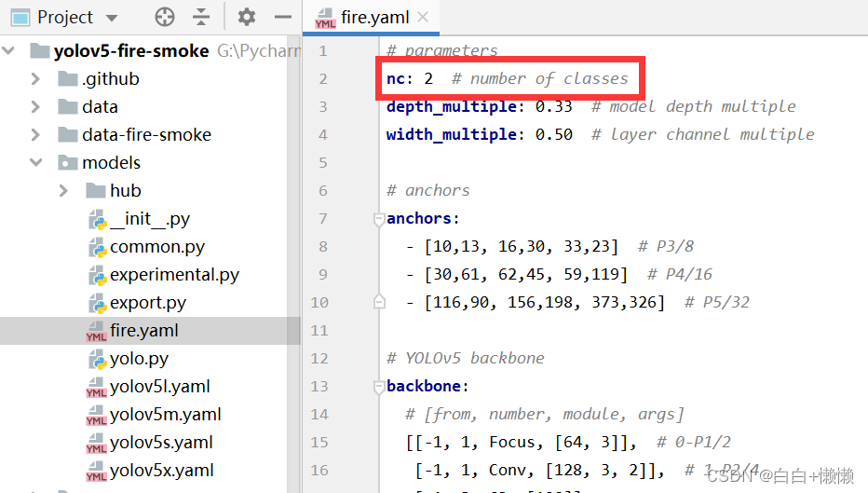Select yolov5l.yaml in the project tree
This screenshot has width=868, height=493.
[x=160, y=387]
